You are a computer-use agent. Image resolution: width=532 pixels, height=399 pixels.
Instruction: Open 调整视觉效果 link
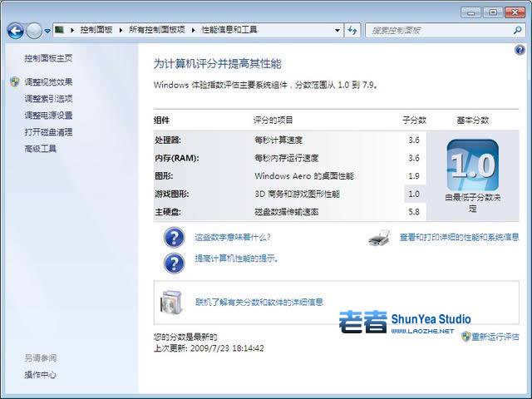point(48,81)
